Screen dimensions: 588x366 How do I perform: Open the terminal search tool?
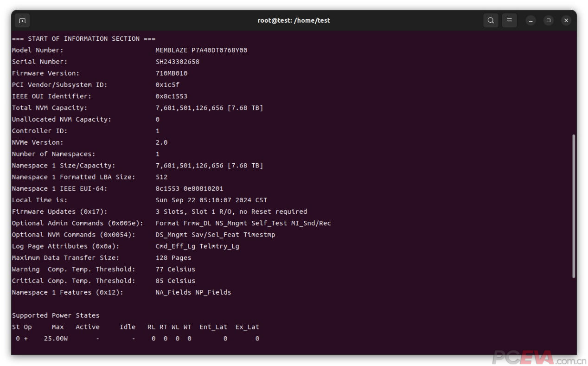coord(491,20)
